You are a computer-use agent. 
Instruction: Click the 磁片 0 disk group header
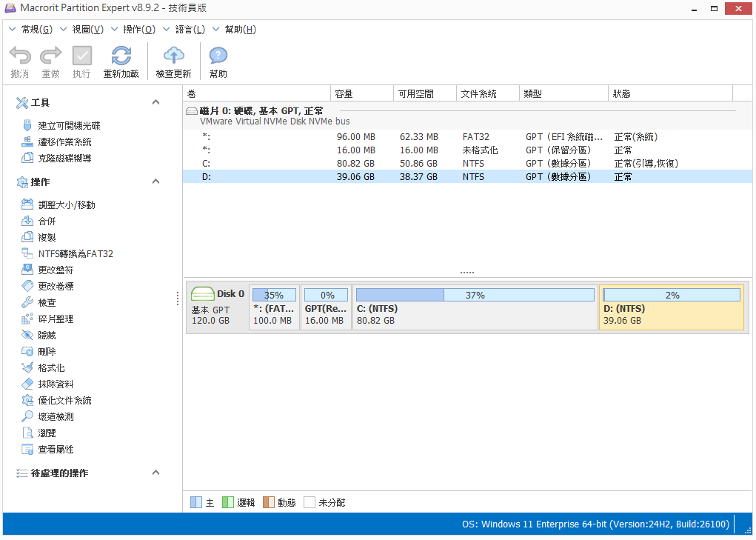click(467, 116)
